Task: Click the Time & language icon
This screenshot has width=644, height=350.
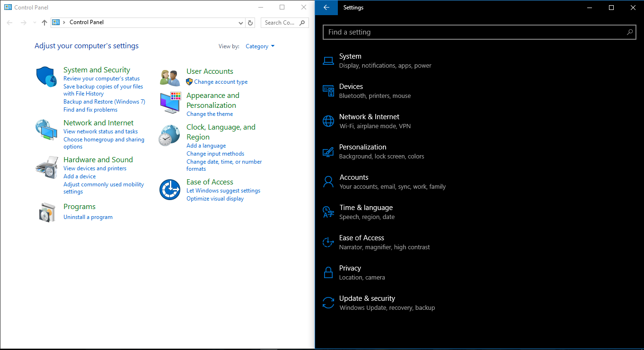Action: pos(328,211)
